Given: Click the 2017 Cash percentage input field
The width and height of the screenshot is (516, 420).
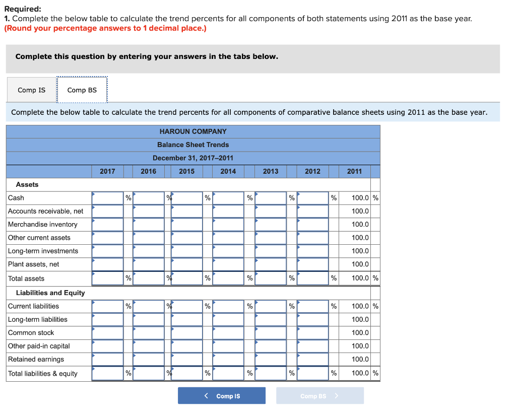Looking at the screenshot, I should pos(107,198).
